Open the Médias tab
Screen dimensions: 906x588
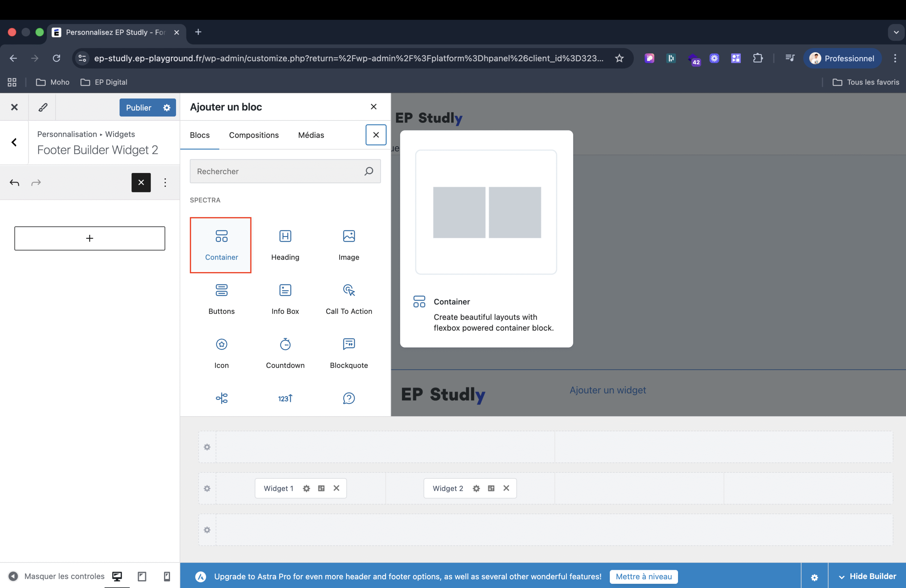(x=311, y=135)
